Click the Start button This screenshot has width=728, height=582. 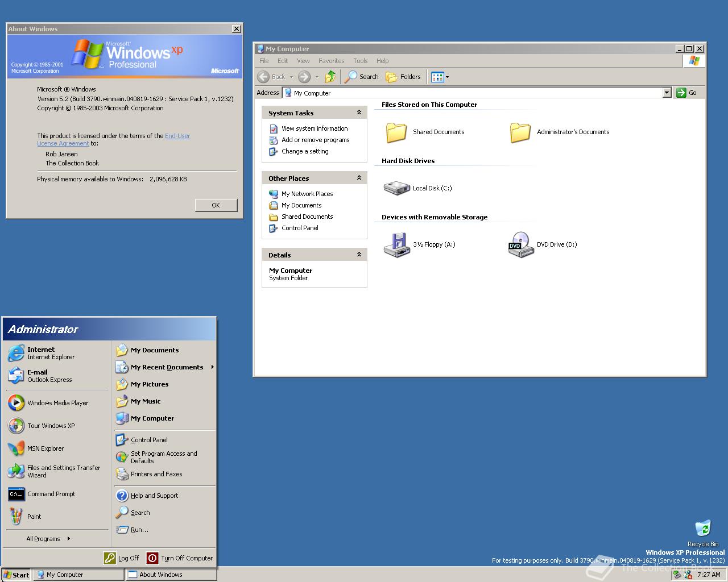point(16,575)
